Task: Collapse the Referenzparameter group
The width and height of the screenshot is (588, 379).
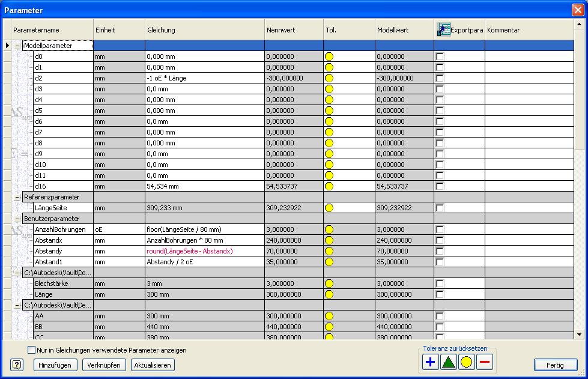Action: (x=17, y=197)
